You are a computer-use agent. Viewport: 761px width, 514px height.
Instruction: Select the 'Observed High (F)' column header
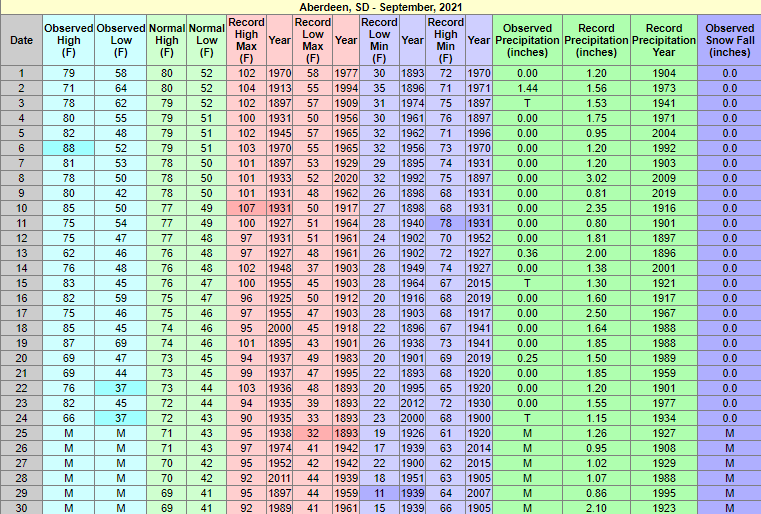point(68,40)
